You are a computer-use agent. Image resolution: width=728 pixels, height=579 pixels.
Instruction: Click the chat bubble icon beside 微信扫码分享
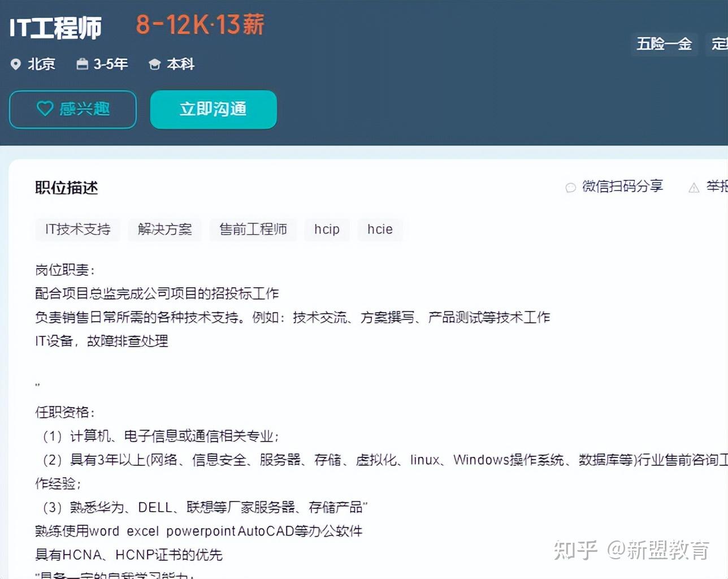(570, 187)
